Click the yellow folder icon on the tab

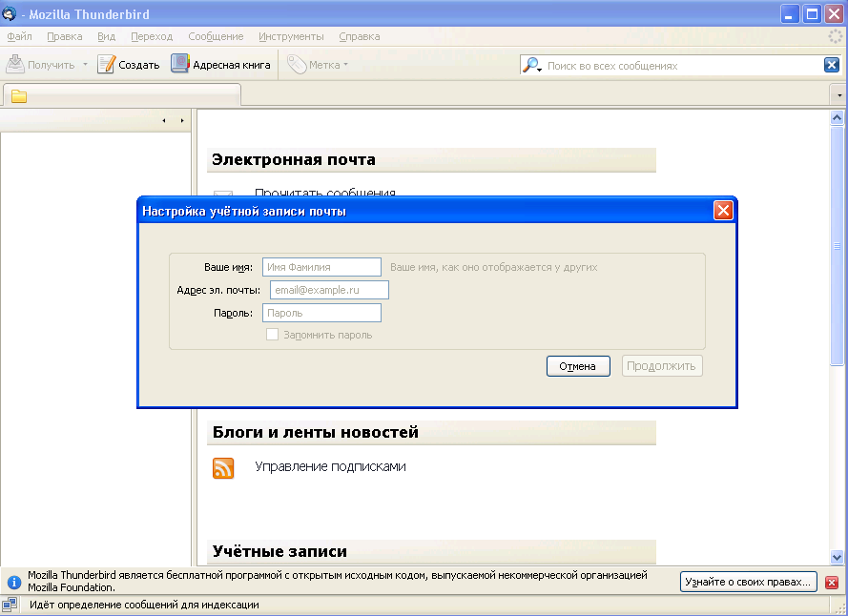(x=19, y=93)
